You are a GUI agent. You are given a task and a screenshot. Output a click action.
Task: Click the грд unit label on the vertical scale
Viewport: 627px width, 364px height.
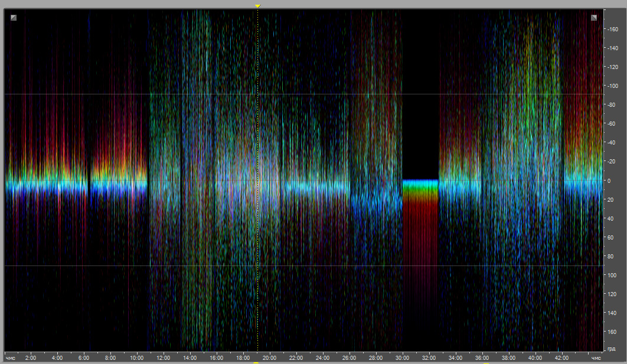point(611,349)
